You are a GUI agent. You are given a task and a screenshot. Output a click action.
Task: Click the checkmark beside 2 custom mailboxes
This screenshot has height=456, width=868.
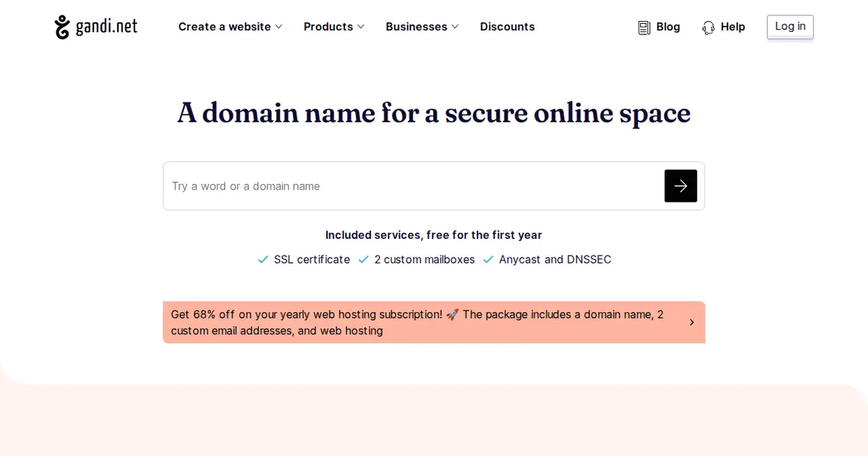[x=364, y=260]
